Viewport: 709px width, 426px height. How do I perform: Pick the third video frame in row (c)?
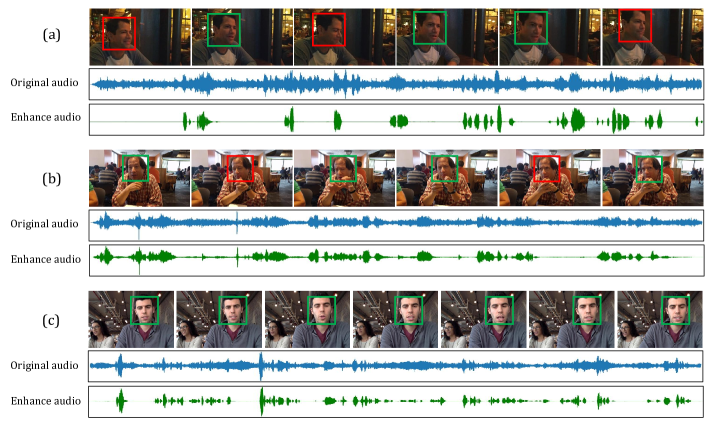coord(307,319)
